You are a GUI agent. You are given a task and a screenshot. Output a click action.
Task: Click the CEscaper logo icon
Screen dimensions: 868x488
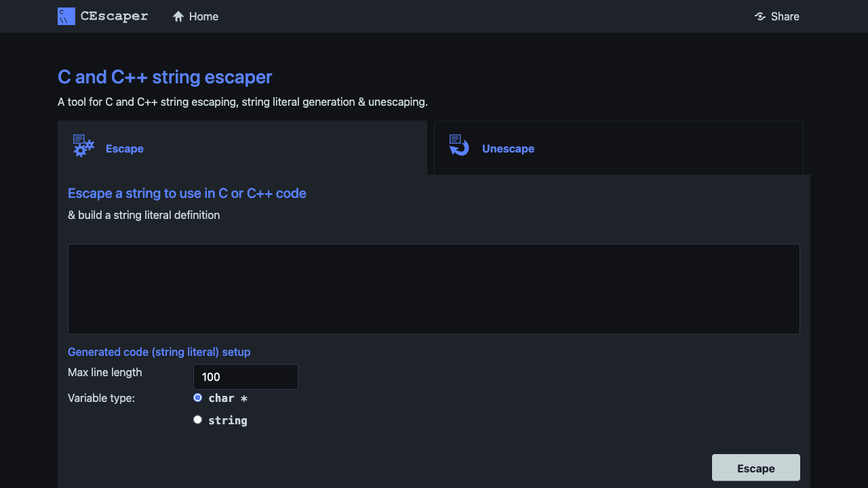tap(66, 16)
